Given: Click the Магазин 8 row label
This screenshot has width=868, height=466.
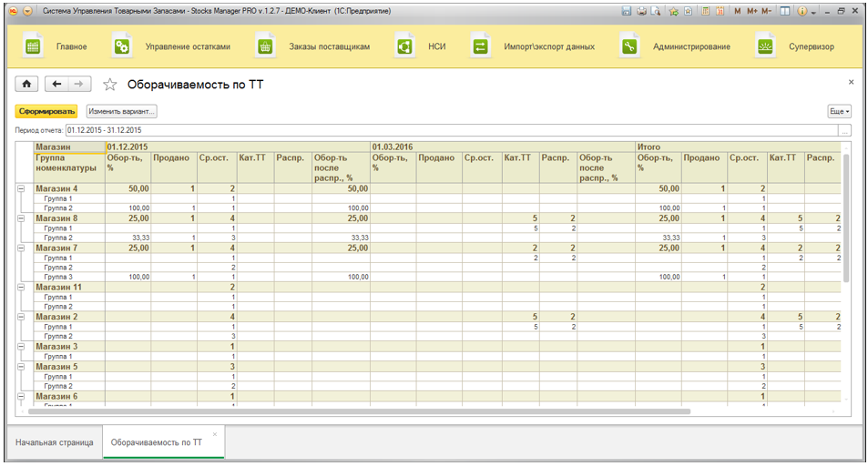Looking at the screenshot, I should pyautogui.click(x=56, y=218).
